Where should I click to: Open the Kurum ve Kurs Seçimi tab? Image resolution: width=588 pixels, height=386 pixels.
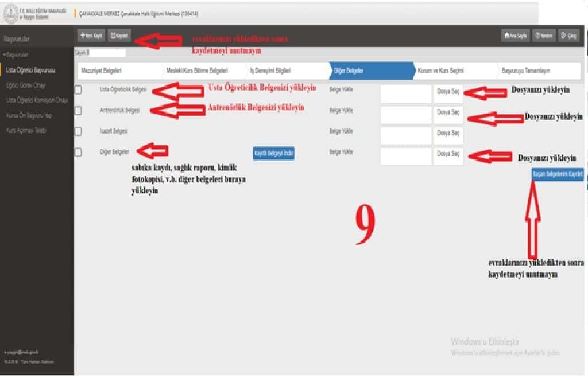tap(440, 71)
